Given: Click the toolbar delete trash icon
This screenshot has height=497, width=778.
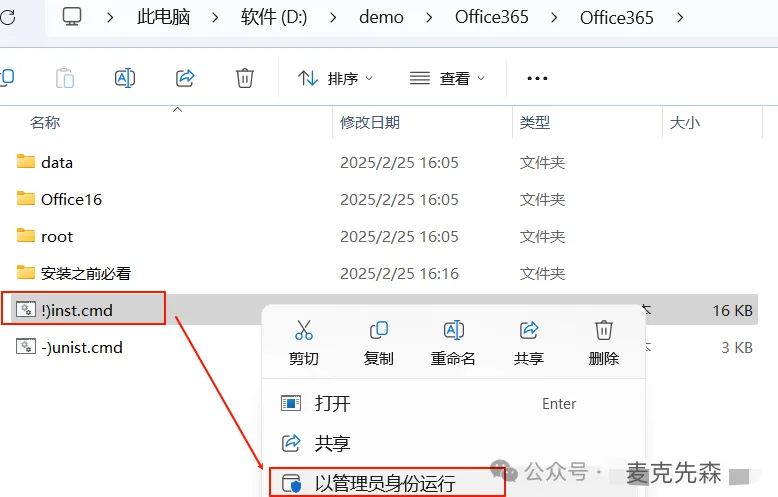Looking at the screenshot, I should click(245, 78).
